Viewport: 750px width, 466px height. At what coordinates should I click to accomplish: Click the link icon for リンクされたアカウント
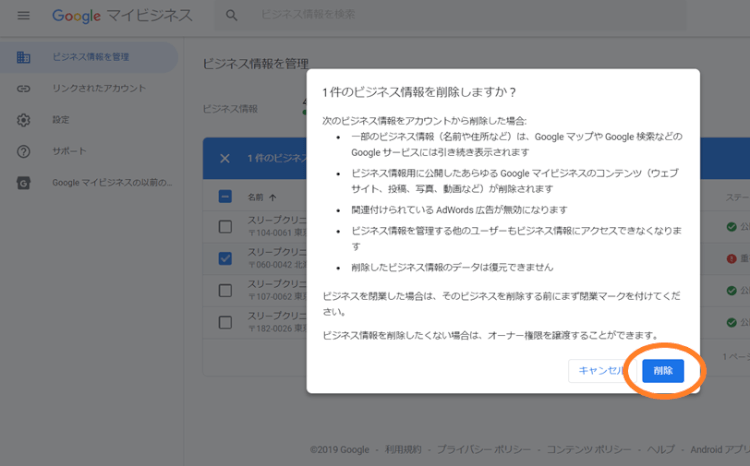(x=24, y=89)
